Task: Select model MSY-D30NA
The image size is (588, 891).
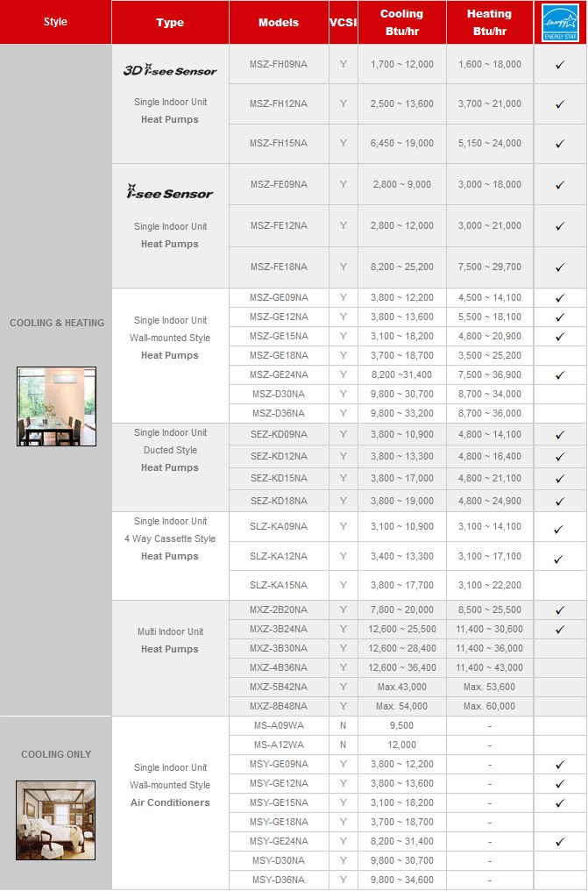Action: click(278, 861)
